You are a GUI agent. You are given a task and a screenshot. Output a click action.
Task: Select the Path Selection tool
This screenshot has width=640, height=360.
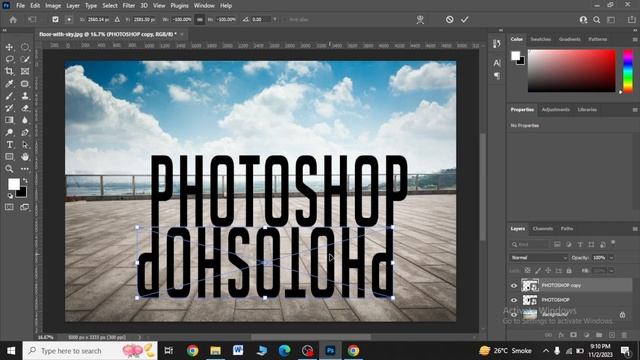pyautogui.click(x=25, y=144)
